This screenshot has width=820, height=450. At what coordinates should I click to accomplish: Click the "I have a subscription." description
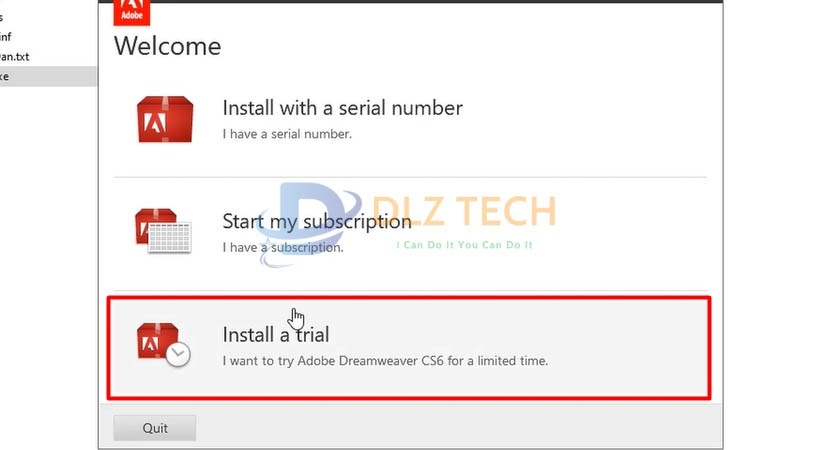pyautogui.click(x=282, y=247)
